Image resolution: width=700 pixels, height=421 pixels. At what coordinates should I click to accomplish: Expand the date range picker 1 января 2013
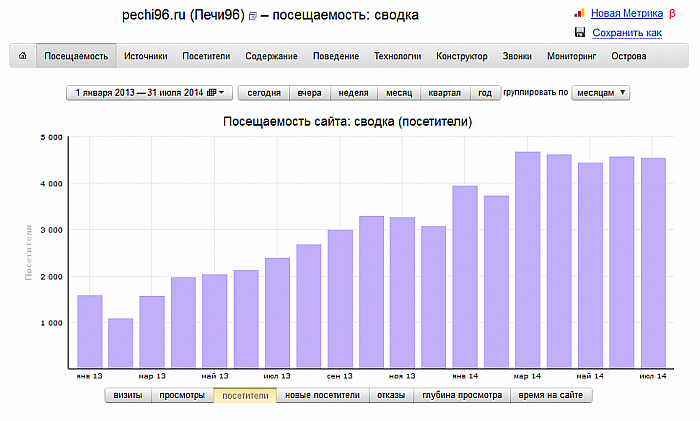(x=150, y=92)
